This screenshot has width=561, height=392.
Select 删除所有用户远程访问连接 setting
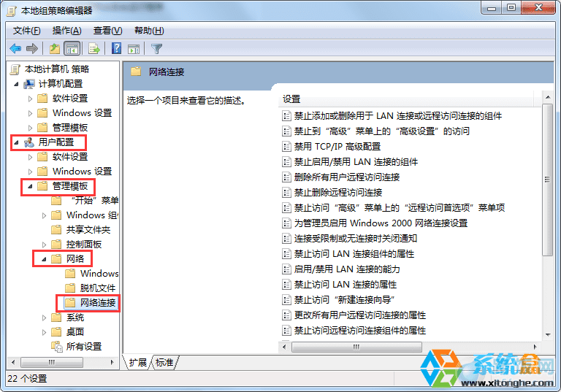pyautogui.click(x=347, y=177)
